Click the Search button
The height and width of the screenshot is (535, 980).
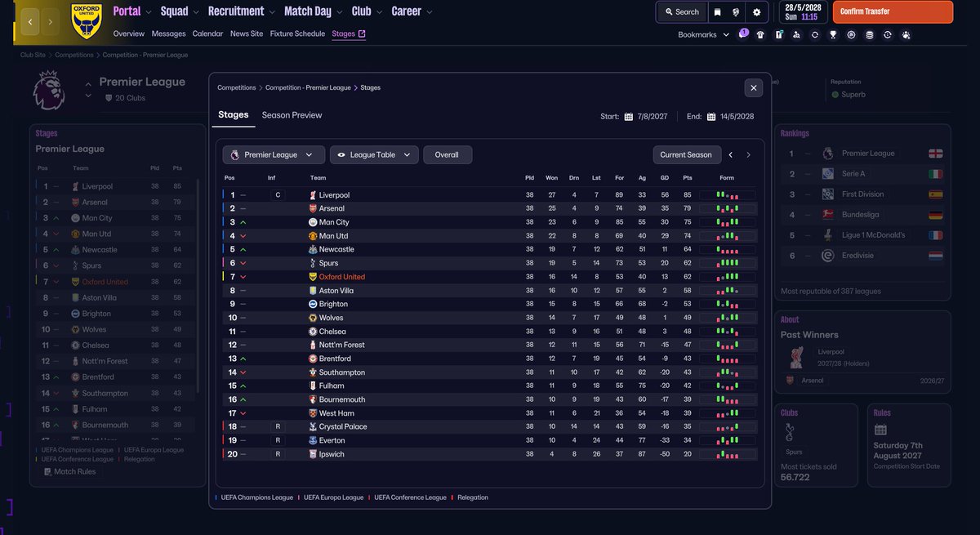click(681, 12)
